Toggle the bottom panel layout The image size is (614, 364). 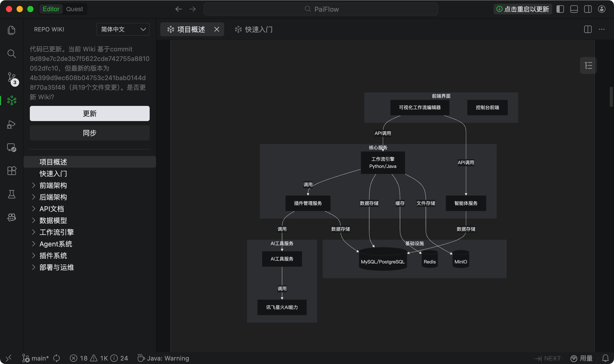click(x=574, y=9)
